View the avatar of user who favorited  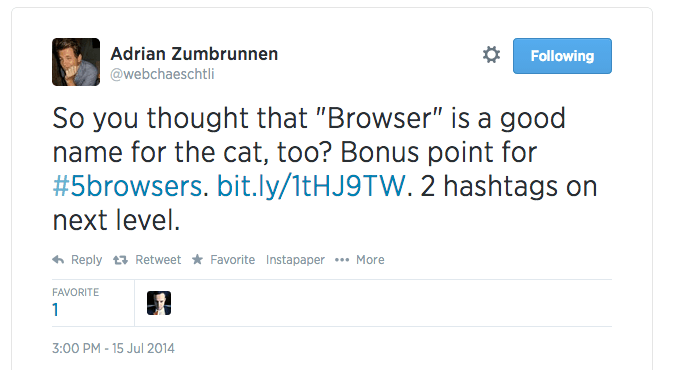click(x=159, y=303)
